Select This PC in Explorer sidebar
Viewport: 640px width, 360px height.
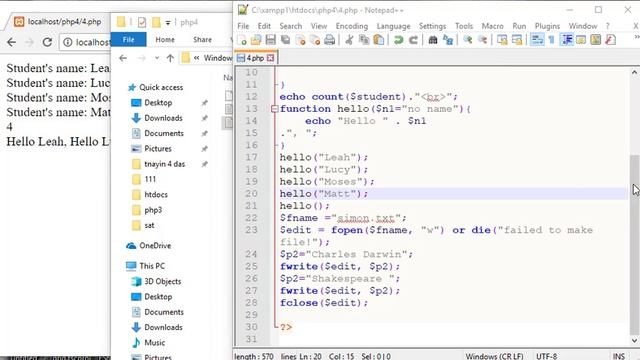tap(145, 266)
